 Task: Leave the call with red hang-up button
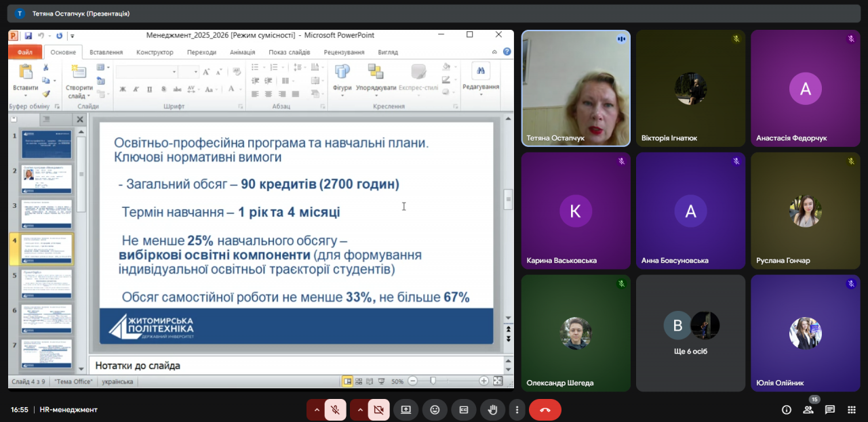545,410
